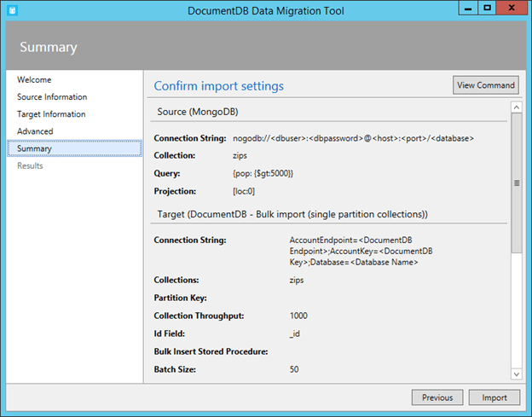
Task: Go to the Welcome step
Action: [34, 80]
